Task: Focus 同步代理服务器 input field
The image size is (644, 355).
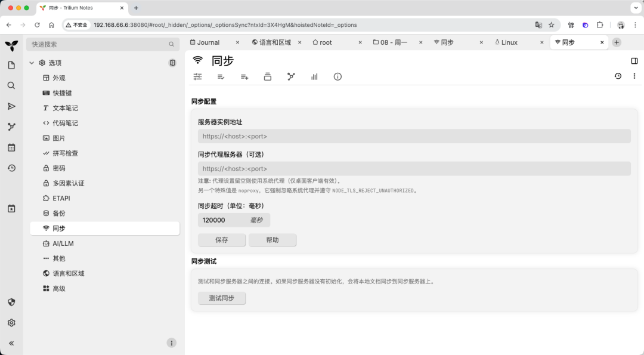Action: [414, 168]
